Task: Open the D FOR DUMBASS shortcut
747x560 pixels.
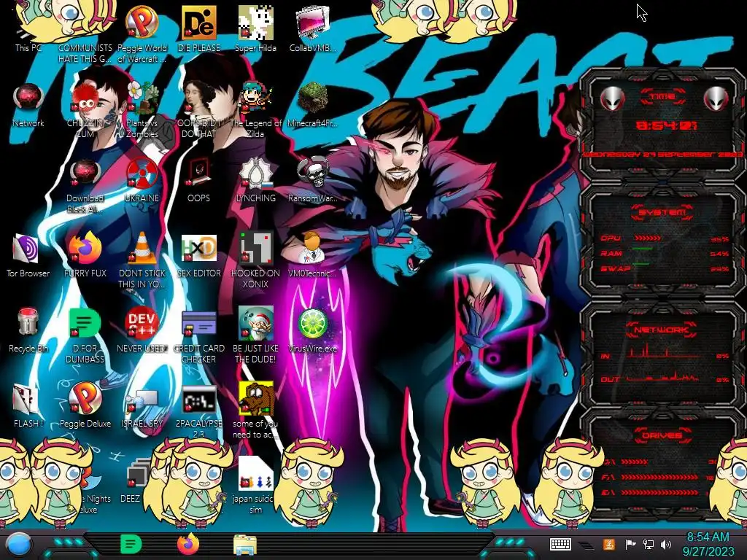Action: coord(85,335)
